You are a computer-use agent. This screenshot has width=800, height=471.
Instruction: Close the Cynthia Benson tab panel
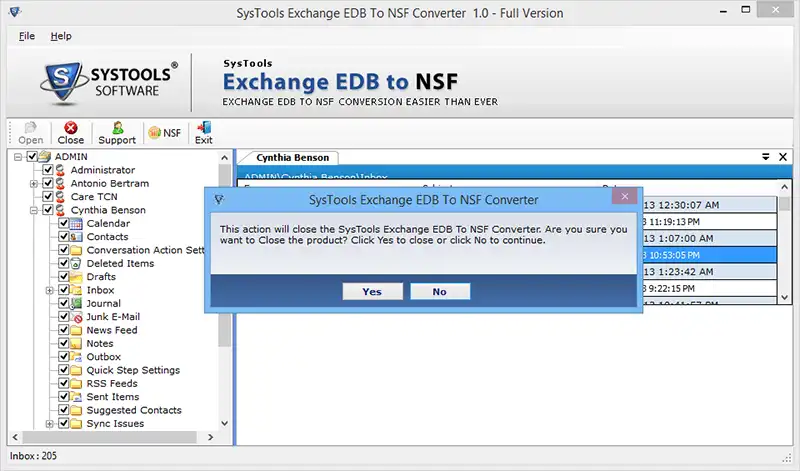pyautogui.click(x=783, y=157)
